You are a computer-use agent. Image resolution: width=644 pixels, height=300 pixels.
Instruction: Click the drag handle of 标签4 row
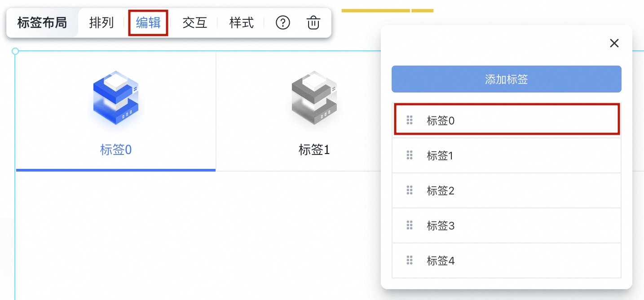(x=410, y=260)
